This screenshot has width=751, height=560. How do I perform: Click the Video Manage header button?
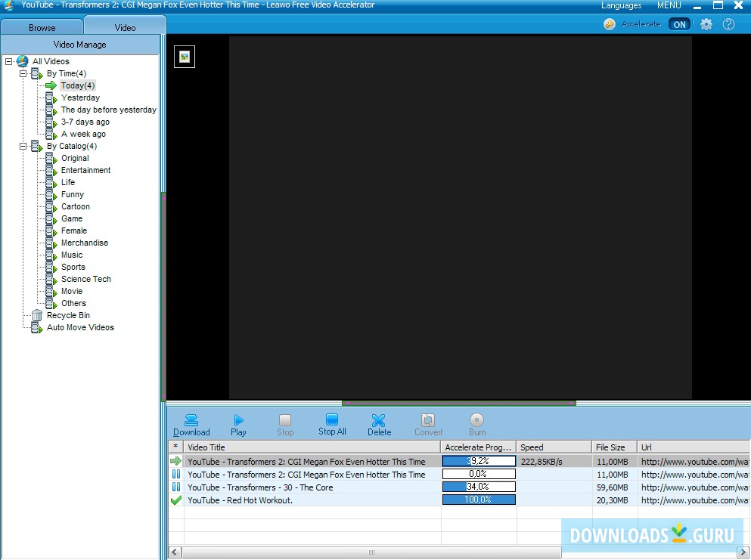coord(80,45)
